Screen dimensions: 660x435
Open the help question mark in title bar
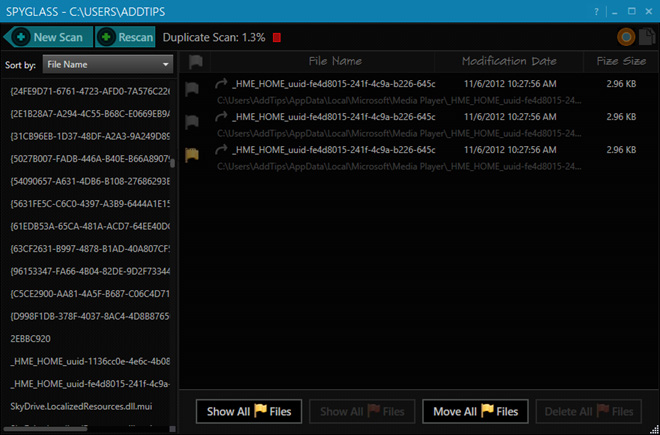point(596,12)
